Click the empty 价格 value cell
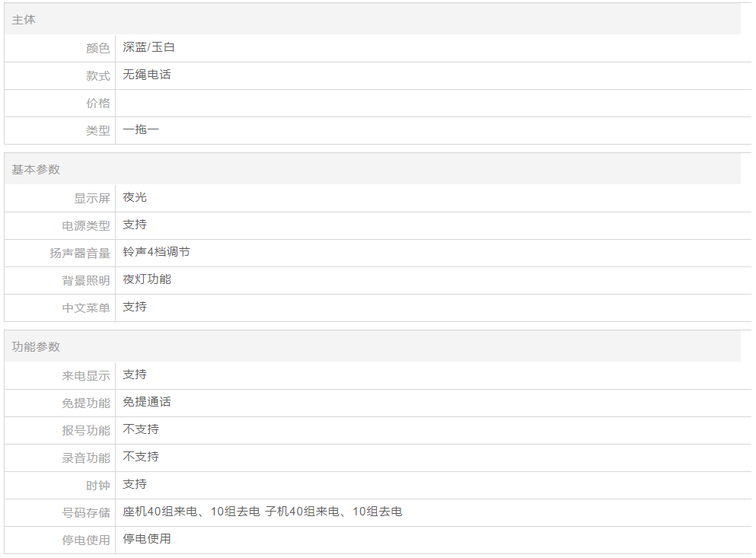The height and width of the screenshot is (558, 756). (x=432, y=103)
